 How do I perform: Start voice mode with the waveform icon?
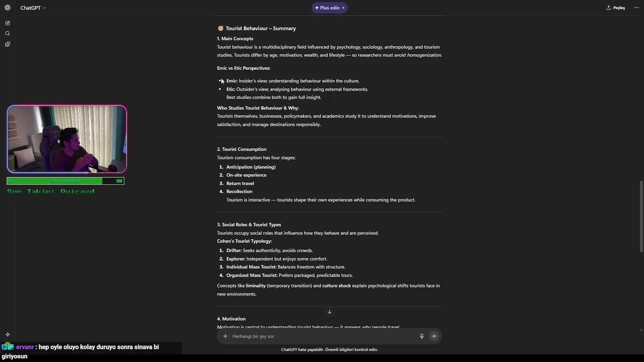coord(434,336)
